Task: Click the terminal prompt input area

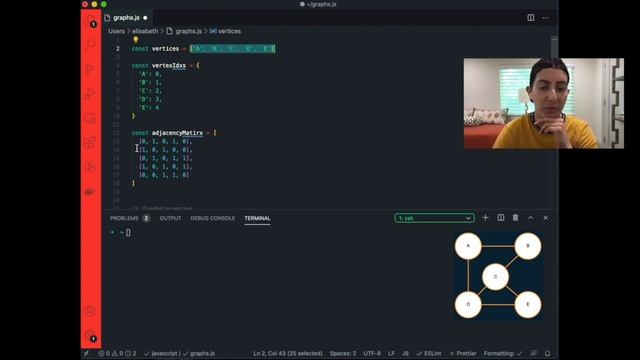Action: (128, 232)
